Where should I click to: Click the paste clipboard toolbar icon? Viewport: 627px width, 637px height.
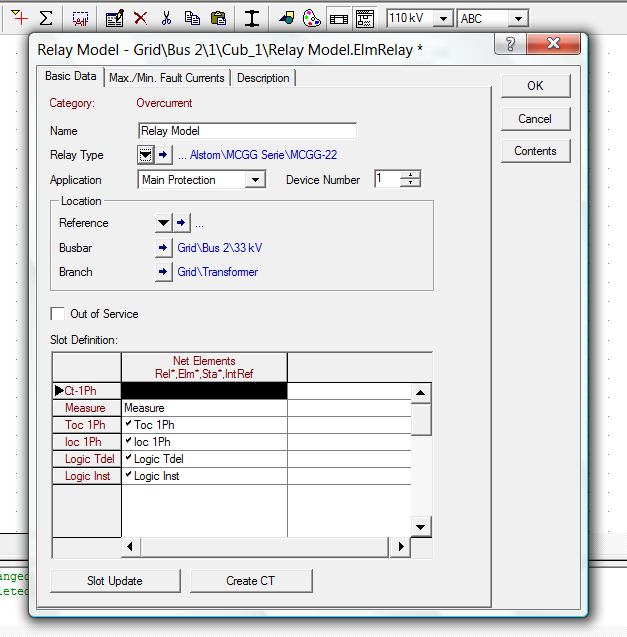(217, 18)
